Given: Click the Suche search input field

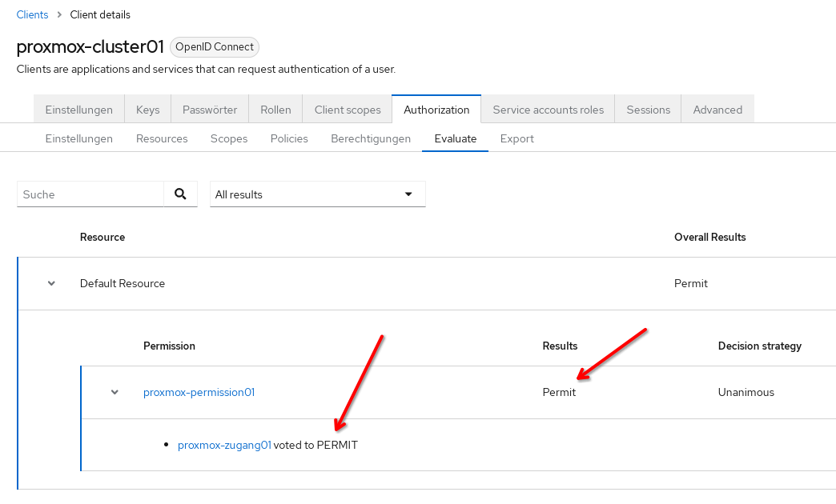Looking at the screenshot, I should [90, 194].
